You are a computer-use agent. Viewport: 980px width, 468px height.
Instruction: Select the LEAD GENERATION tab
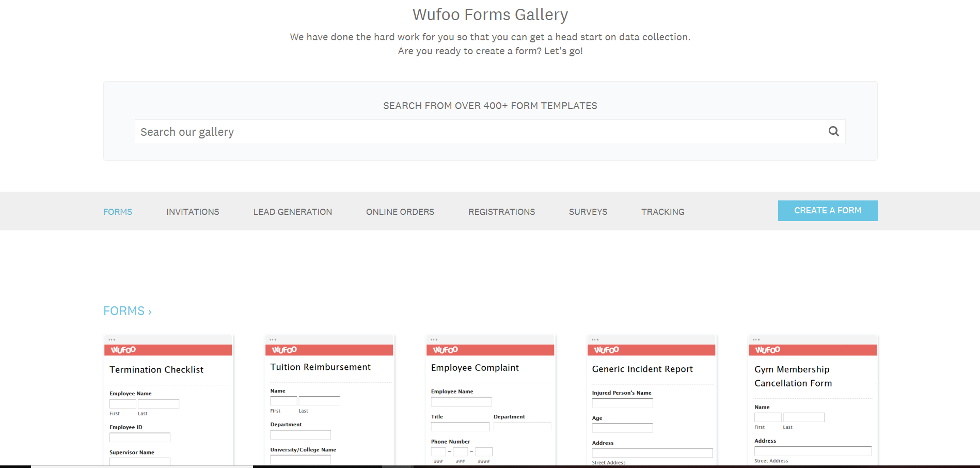coord(293,212)
